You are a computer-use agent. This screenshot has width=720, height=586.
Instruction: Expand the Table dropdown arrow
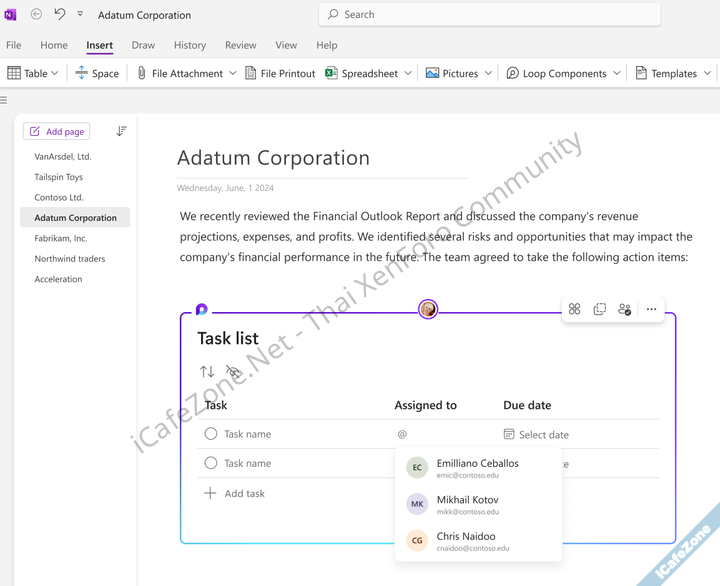55,73
